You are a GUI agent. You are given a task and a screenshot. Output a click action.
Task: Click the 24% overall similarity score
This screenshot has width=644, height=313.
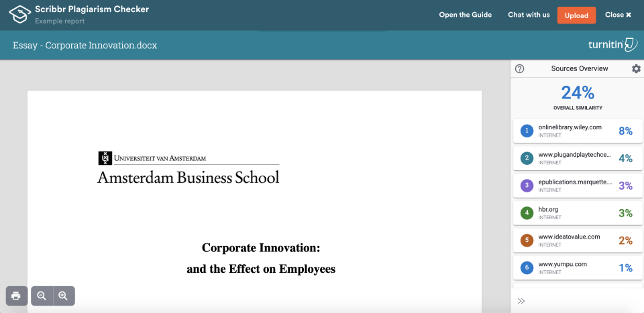[578, 93]
